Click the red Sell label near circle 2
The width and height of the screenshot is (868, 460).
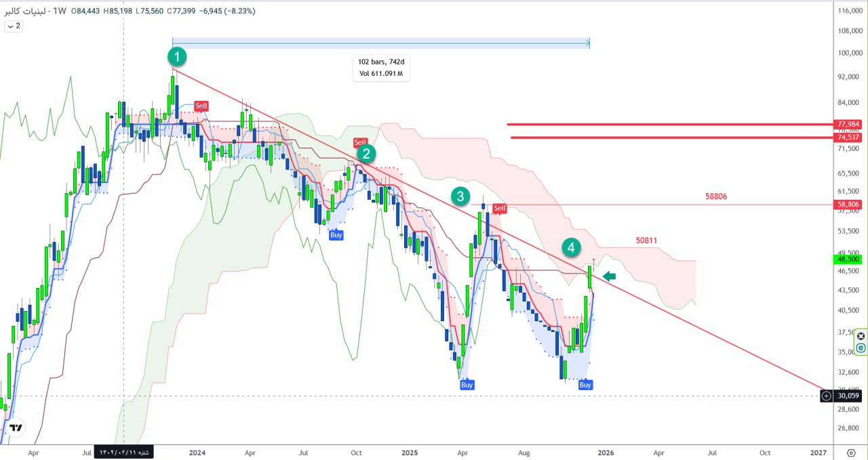point(359,142)
